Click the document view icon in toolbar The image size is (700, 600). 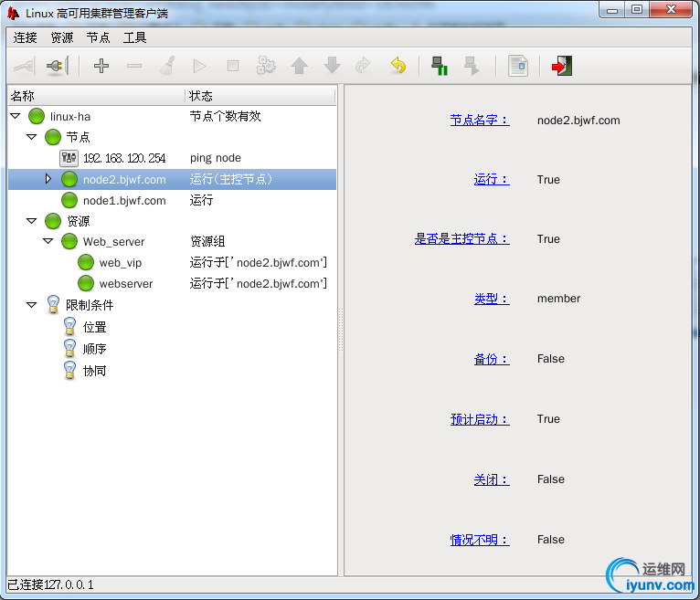click(x=518, y=66)
